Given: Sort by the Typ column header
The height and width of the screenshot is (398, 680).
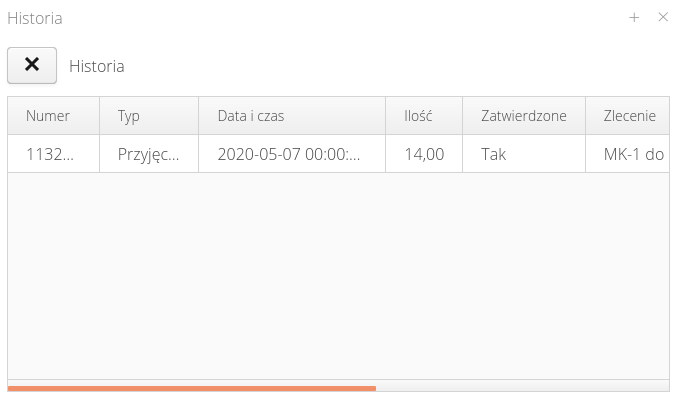Looking at the screenshot, I should point(149,116).
